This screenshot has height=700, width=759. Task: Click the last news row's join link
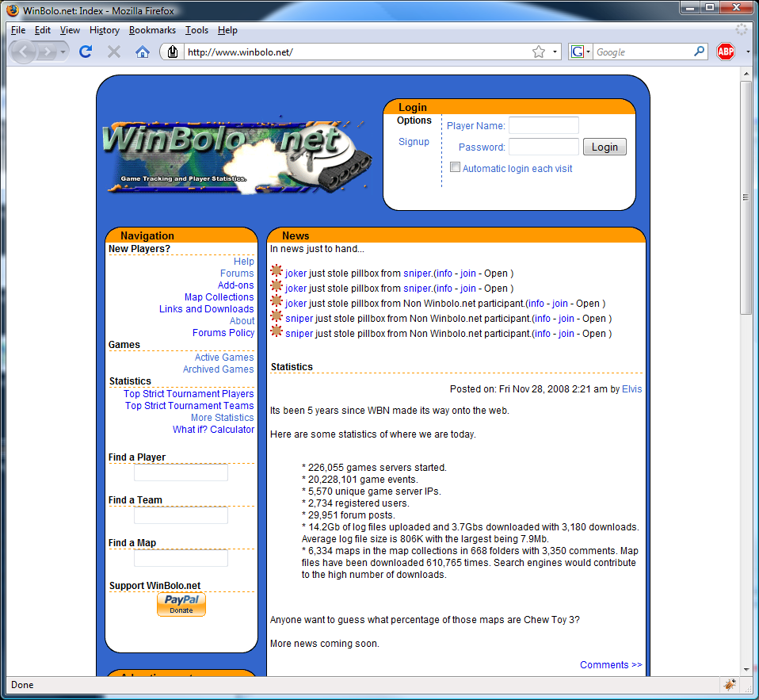coord(566,333)
